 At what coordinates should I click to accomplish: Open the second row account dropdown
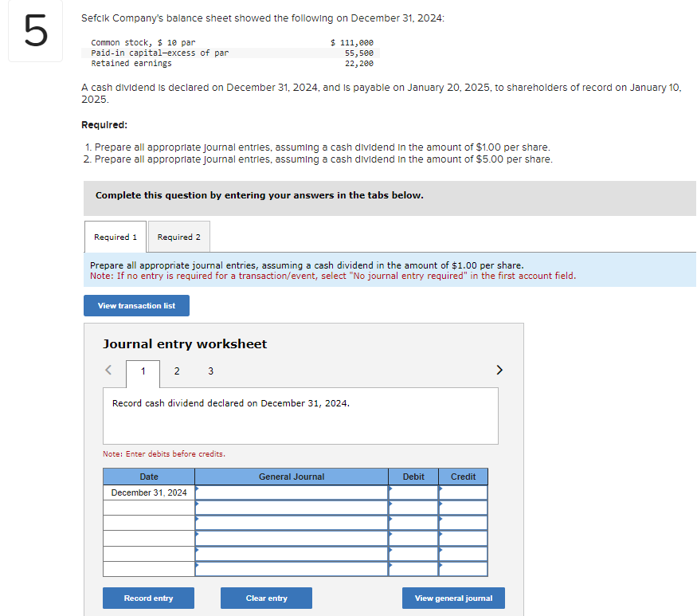(291, 508)
